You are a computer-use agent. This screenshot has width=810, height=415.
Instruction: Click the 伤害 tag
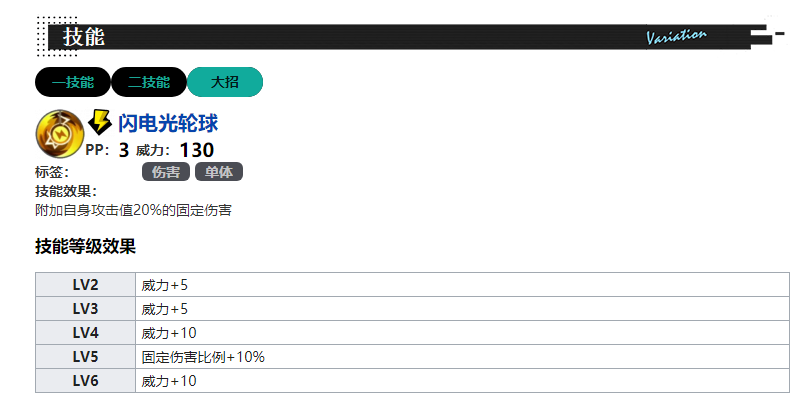166,172
